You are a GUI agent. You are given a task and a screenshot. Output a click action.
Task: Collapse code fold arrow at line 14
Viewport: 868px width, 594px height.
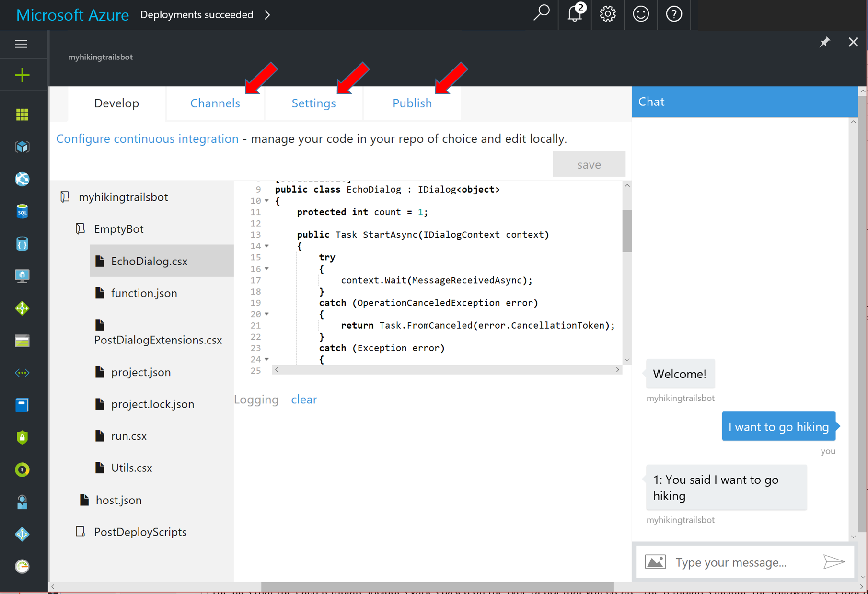[267, 246]
